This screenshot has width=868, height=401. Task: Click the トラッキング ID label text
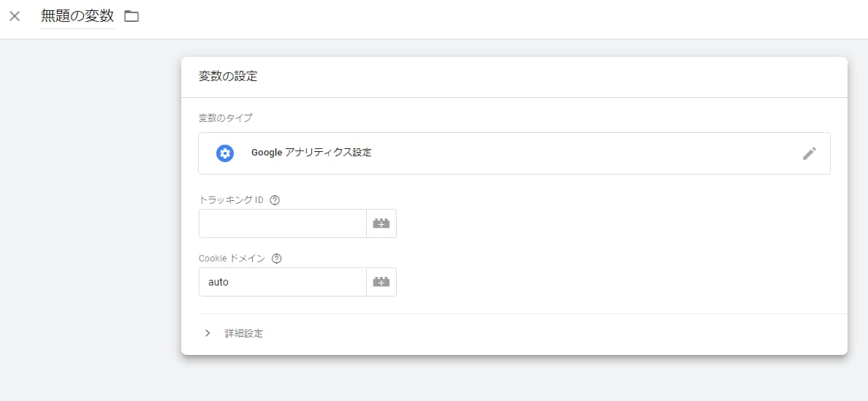pos(232,200)
